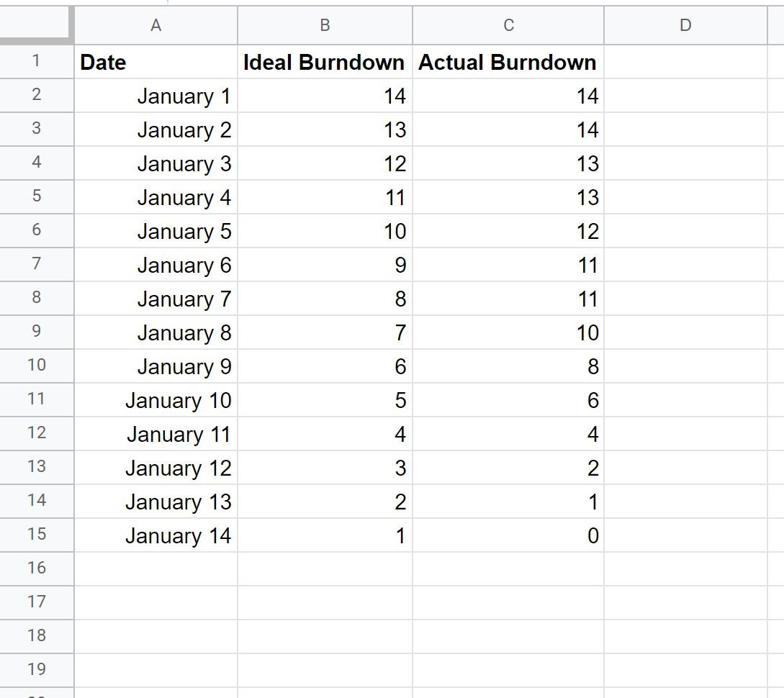Click the Actual Burndown header cell

coord(508,63)
